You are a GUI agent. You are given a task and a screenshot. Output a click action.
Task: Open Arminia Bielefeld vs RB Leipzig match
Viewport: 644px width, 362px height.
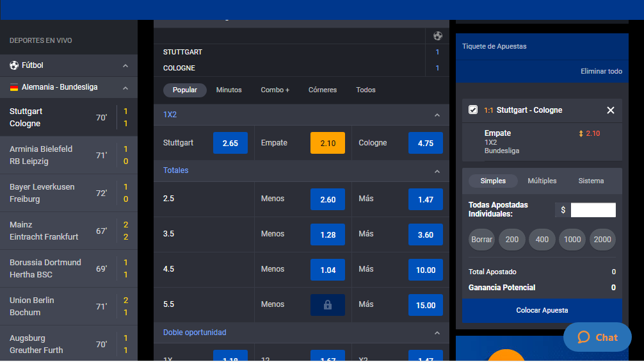tap(68, 155)
